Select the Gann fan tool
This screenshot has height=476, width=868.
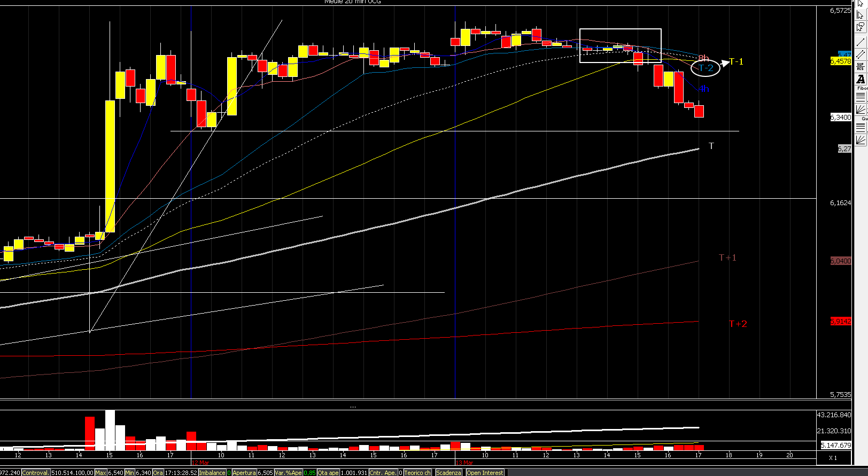click(x=860, y=139)
